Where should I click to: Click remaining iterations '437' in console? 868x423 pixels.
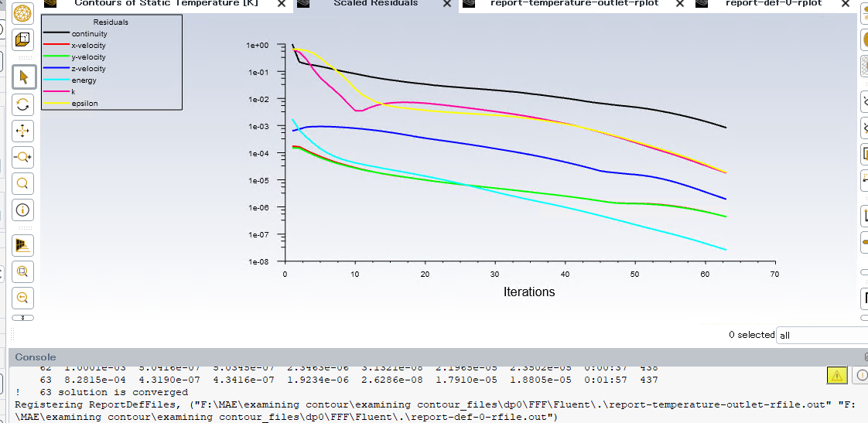coord(649,380)
